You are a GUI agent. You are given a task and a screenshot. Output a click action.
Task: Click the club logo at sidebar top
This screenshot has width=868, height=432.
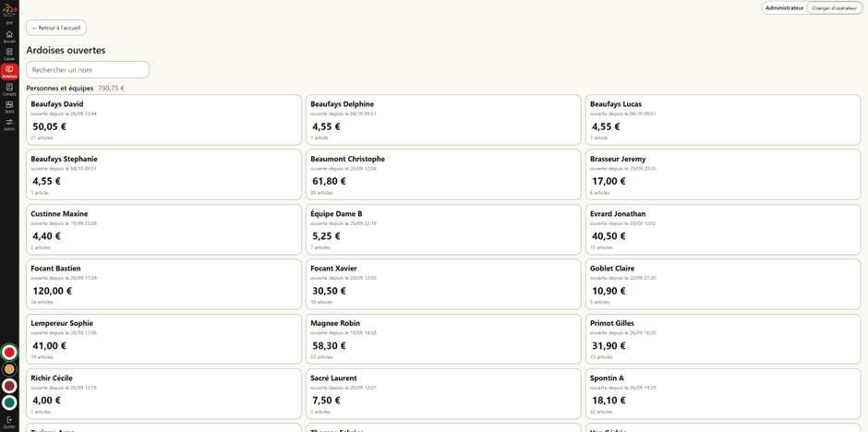[x=9, y=10]
